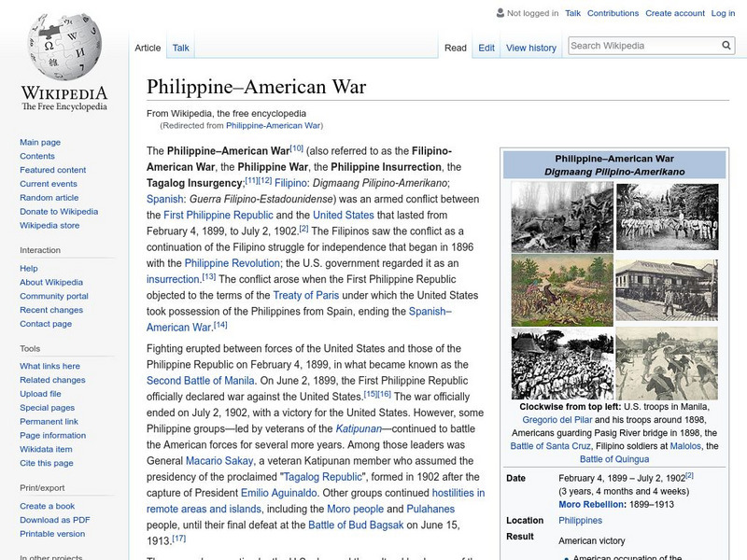Click the user icon beside Not logged in

(500, 14)
